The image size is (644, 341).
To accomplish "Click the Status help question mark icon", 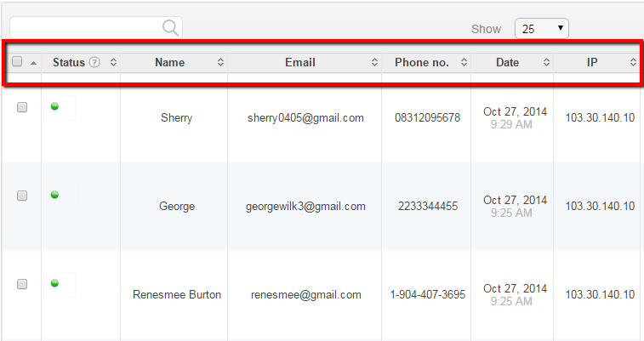I will click(95, 63).
